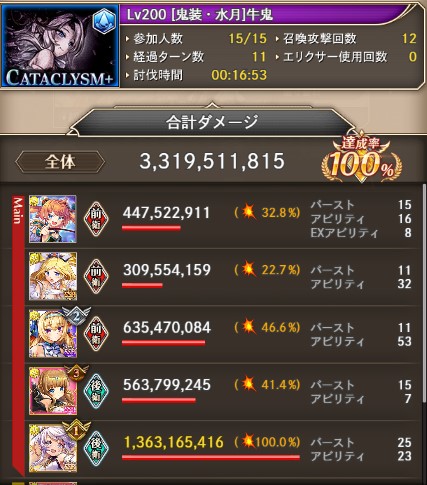This screenshot has height=485, width=427.
Task: Click the water element icon on portrait
Action: [x=104, y=21]
